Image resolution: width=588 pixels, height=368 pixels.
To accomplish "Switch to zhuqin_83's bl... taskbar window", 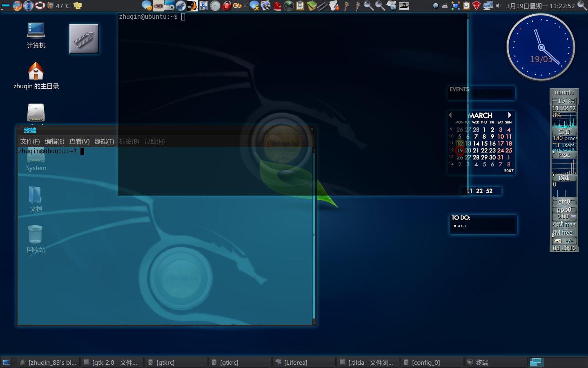I will (x=48, y=362).
